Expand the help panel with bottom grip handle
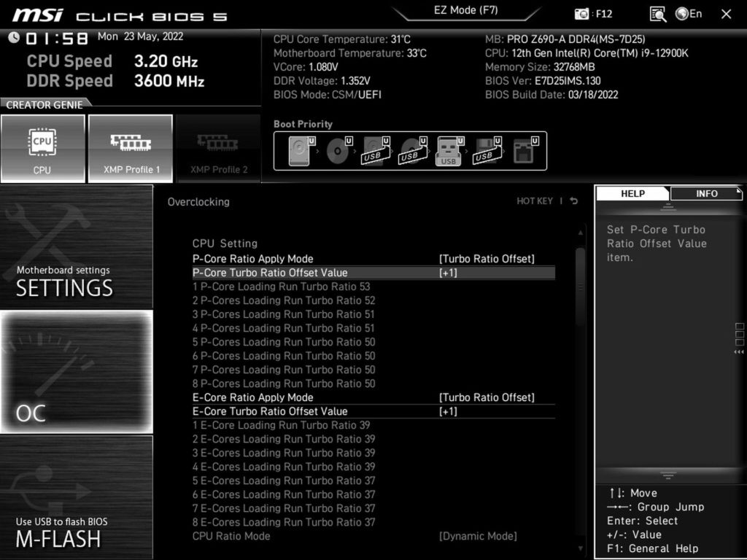The image size is (747, 560). click(x=668, y=475)
